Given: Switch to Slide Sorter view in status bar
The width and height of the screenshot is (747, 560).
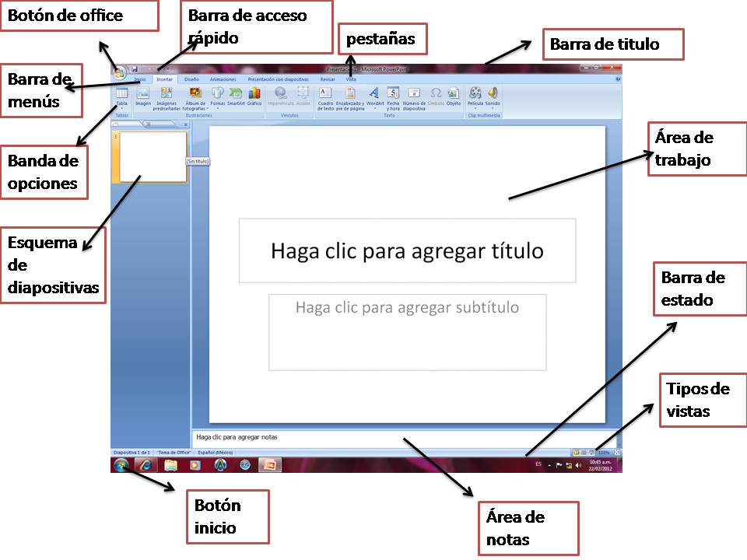Looking at the screenshot, I should coord(582,450).
